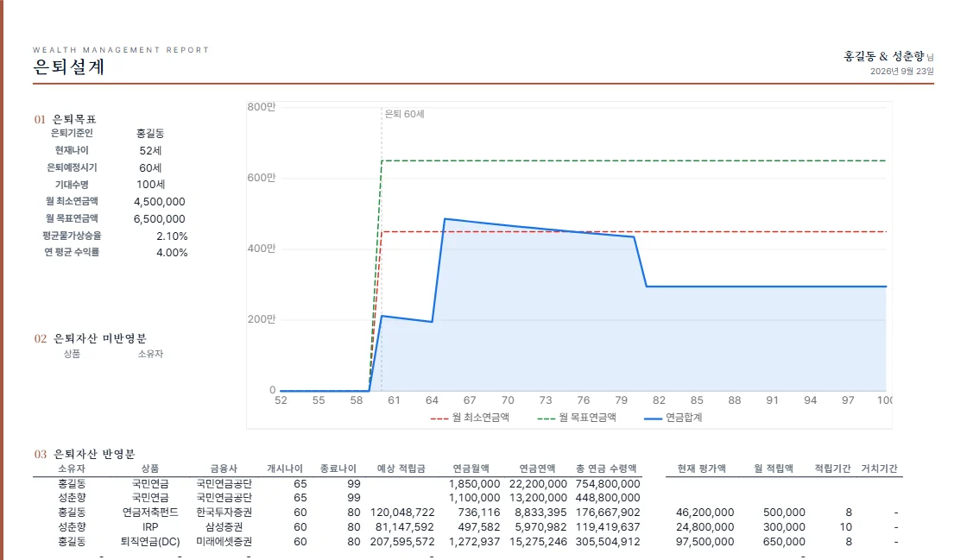Click the 개시나이 column header
This screenshot has height=560, width=967.
(x=284, y=469)
